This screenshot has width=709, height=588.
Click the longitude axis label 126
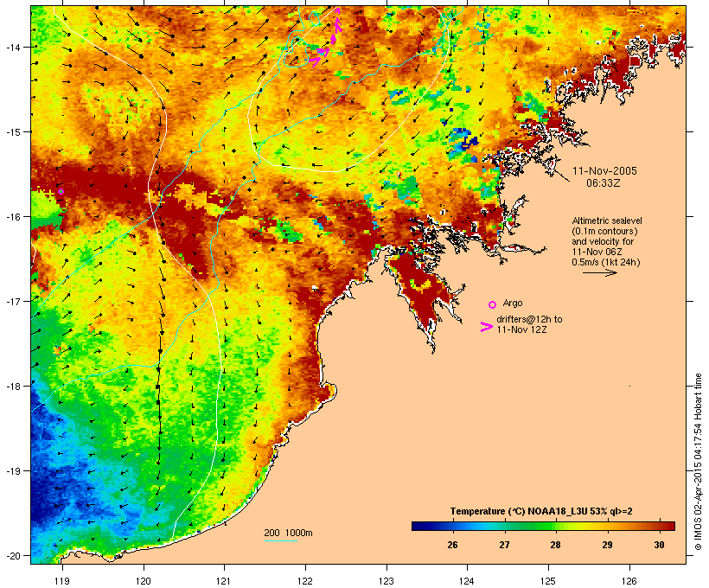click(x=629, y=581)
